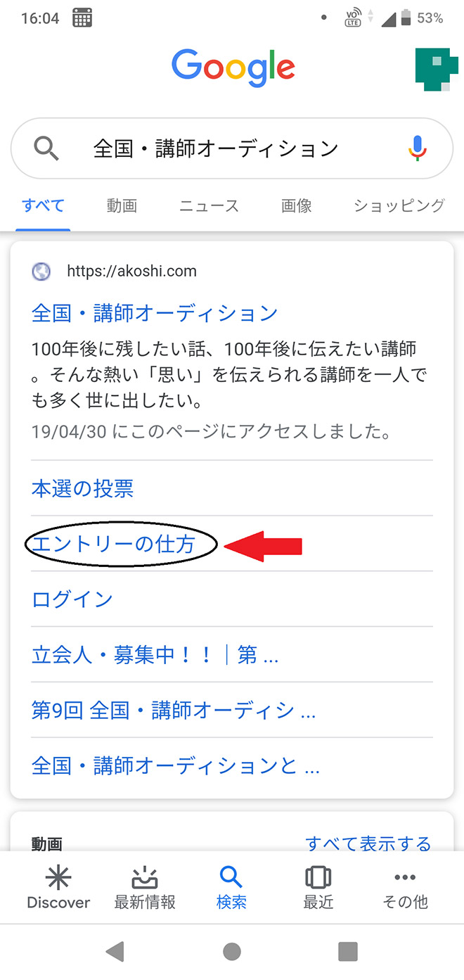The image size is (464, 980).
Task: Open the エントリーの仕方 sitelink
Action: tap(113, 544)
